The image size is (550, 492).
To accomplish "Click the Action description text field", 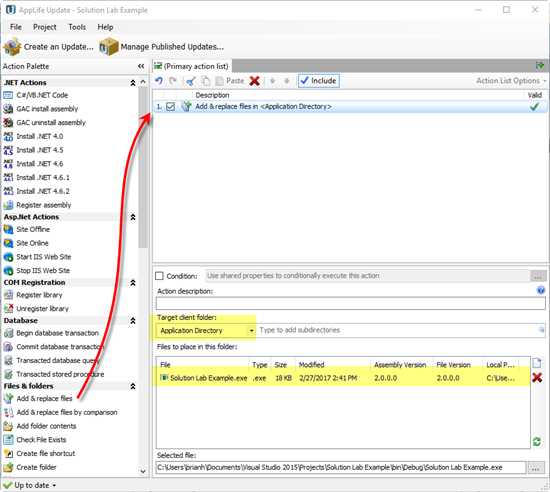I will coord(350,303).
